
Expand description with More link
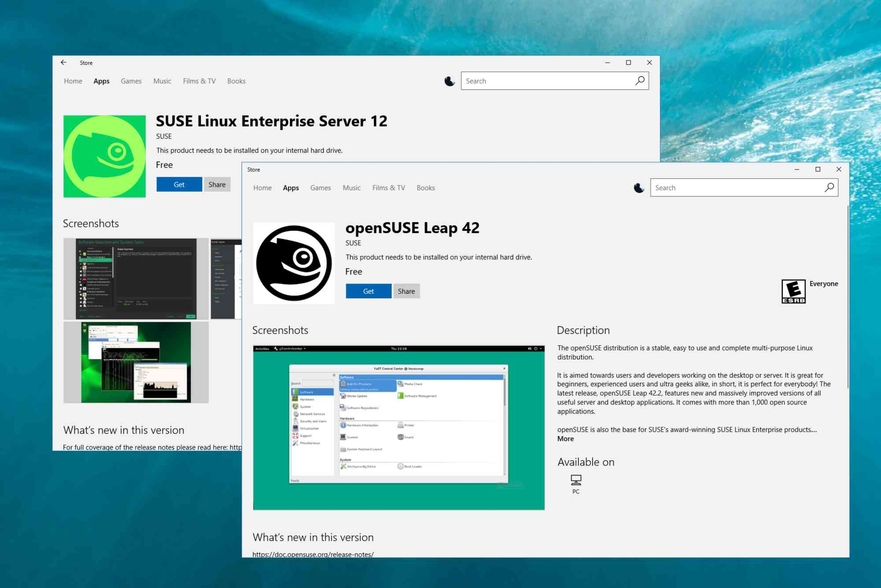point(566,439)
